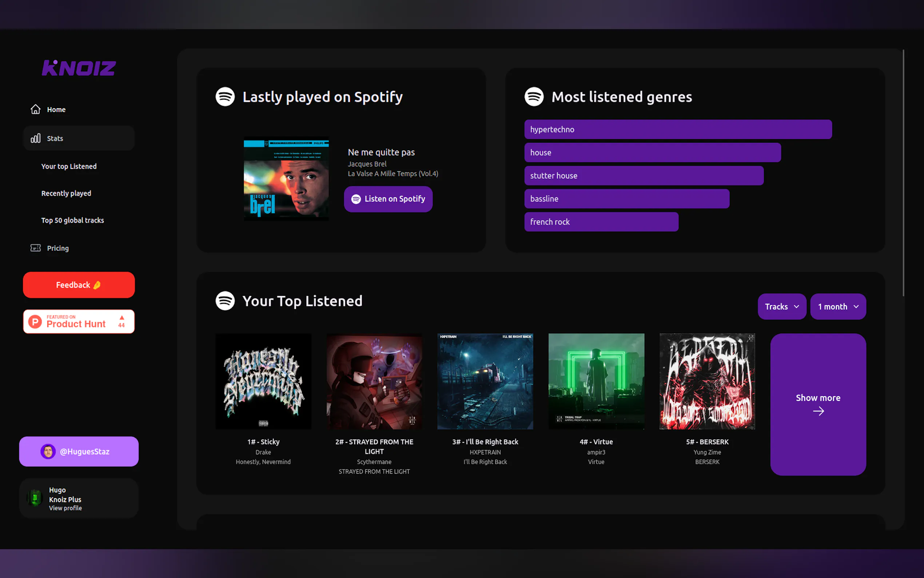
Task: Click the Stats bar chart icon
Action: click(x=36, y=138)
